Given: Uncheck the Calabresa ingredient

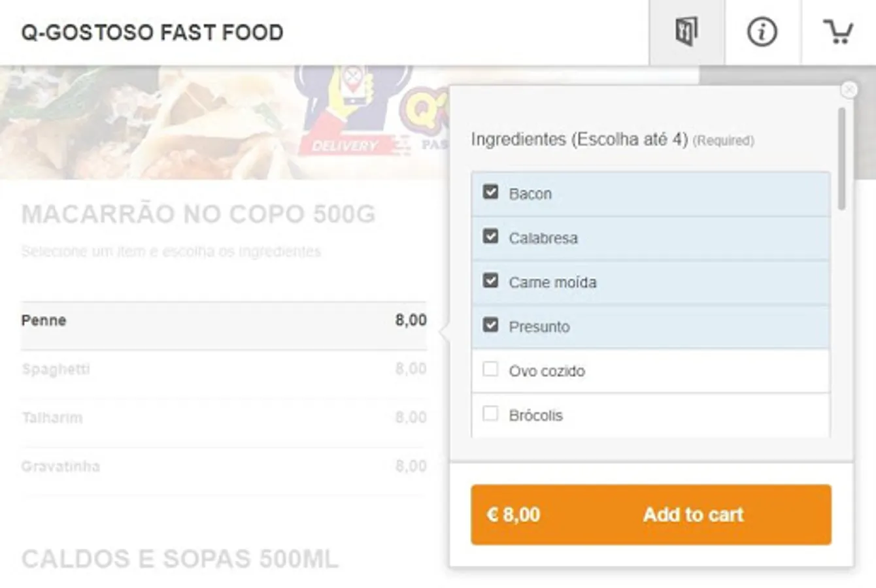Looking at the screenshot, I should point(490,237).
